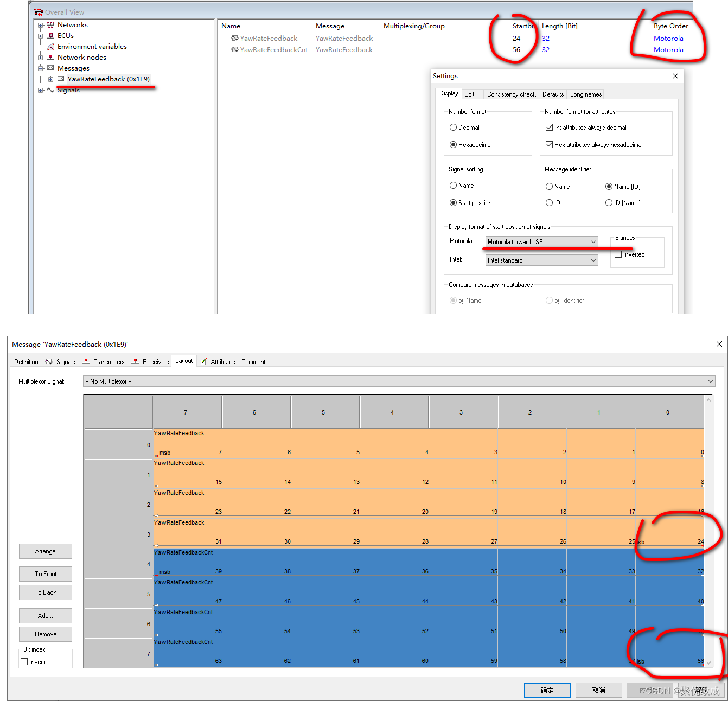Click the To Front button
The width and height of the screenshot is (728, 701).
click(46, 574)
